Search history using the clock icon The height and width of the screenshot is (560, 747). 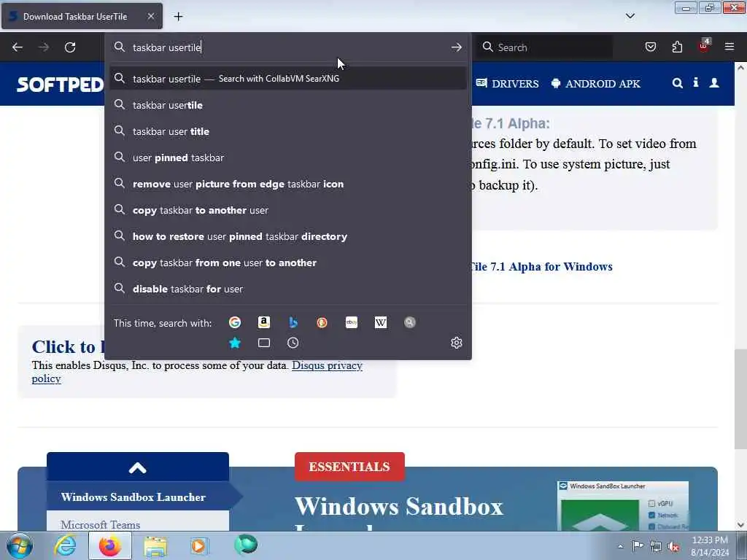click(x=293, y=343)
